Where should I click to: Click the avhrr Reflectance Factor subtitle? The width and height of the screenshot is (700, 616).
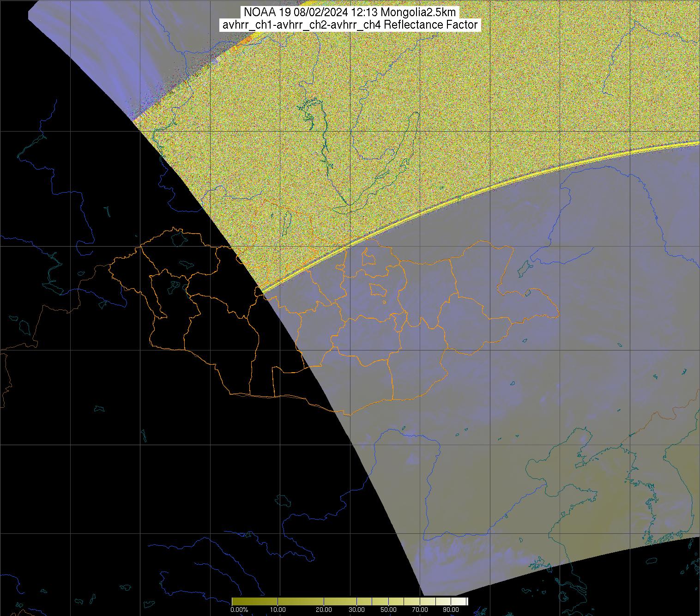(x=350, y=25)
